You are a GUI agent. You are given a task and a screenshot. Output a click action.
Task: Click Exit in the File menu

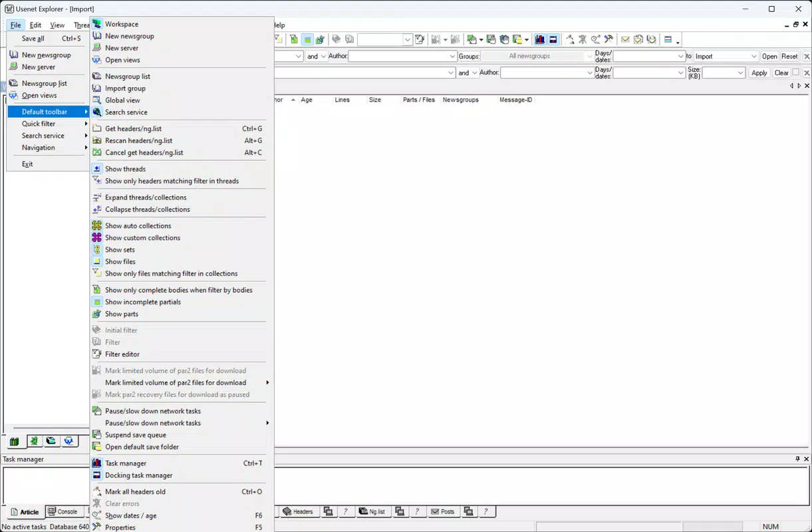(48, 164)
